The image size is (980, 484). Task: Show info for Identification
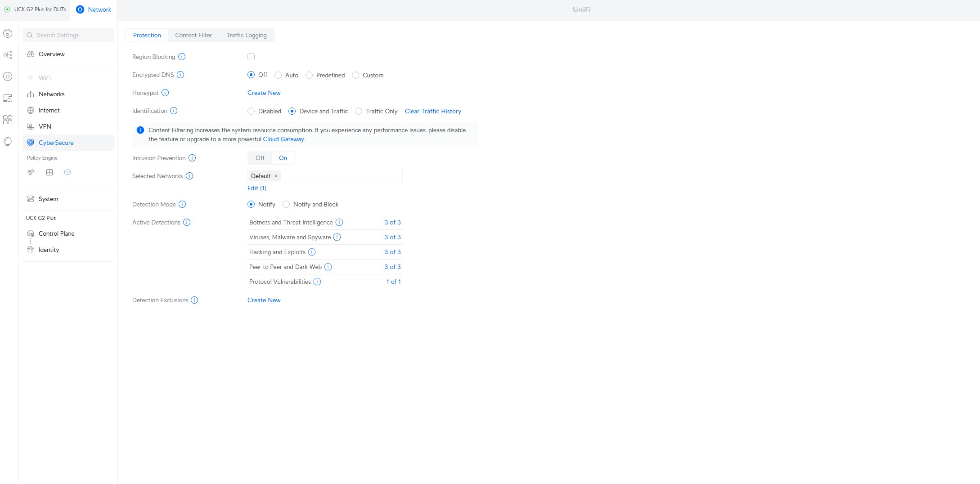pyautogui.click(x=174, y=111)
